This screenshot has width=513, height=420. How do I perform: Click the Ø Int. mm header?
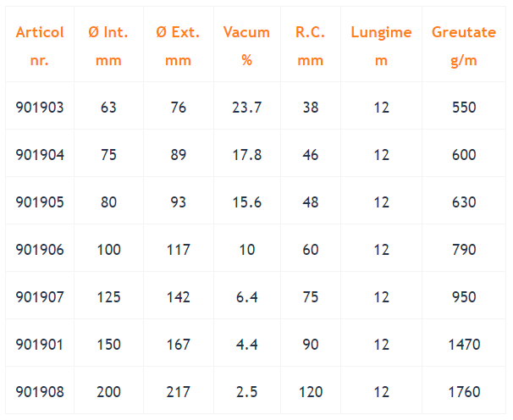click(x=108, y=46)
